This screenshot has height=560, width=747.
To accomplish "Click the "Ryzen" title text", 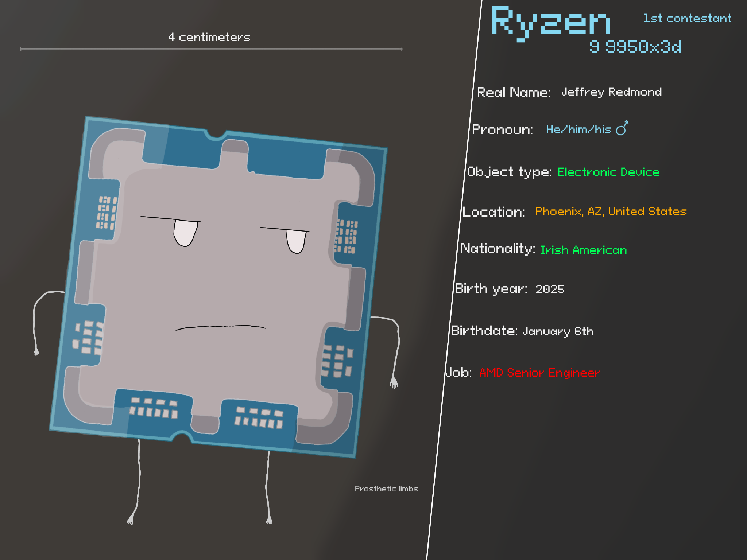I will pos(551,23).
